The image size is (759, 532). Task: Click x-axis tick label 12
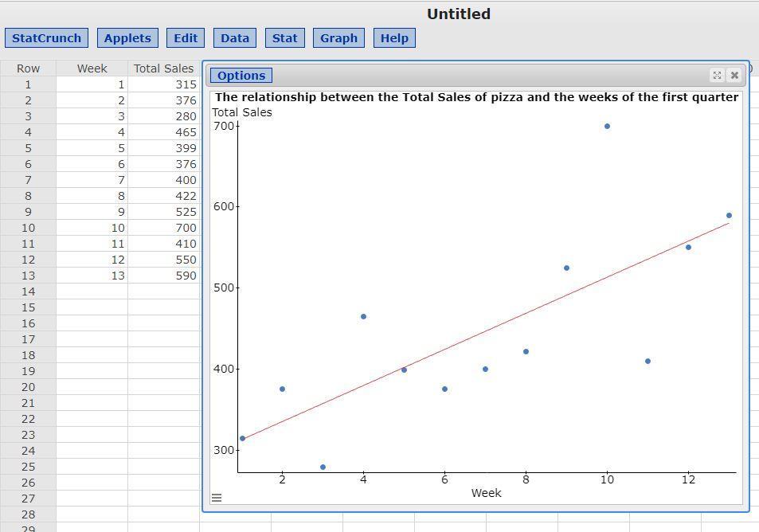point(688,479)
